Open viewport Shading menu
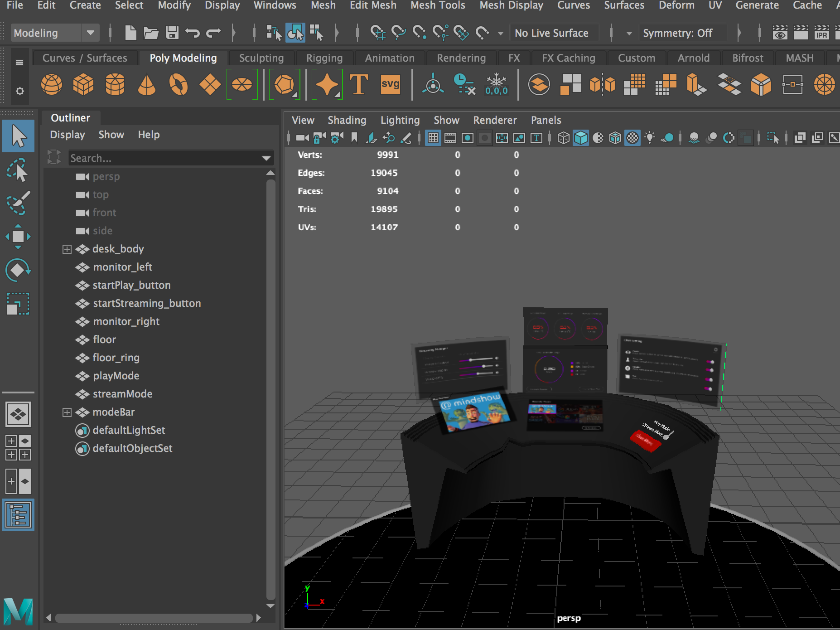 click(347, 120)
